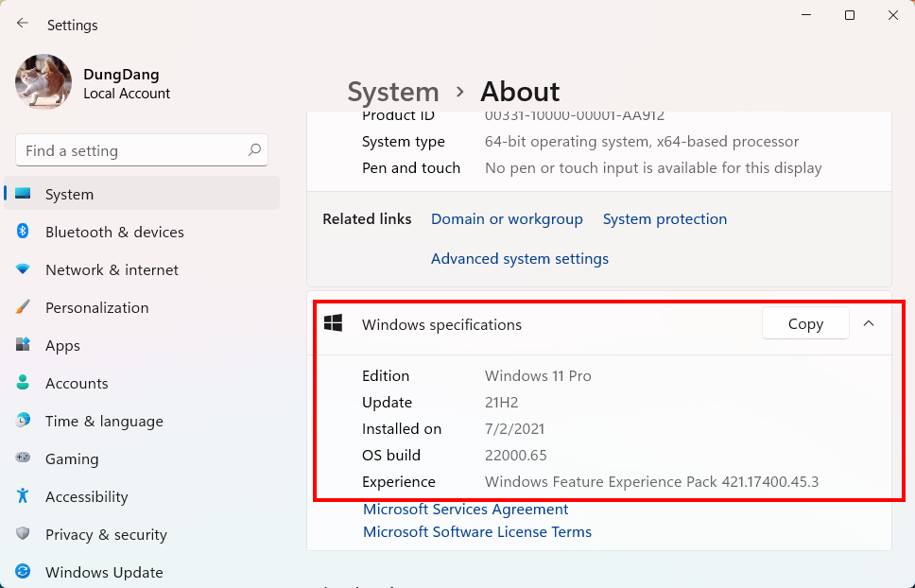
Task: Click the DungDang account name
Action: point(121,74)
